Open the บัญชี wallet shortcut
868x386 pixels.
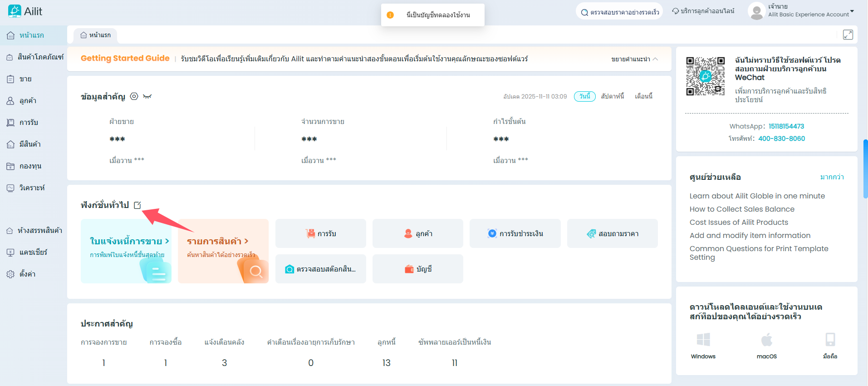pyautogui.click(x=417, y=269)
